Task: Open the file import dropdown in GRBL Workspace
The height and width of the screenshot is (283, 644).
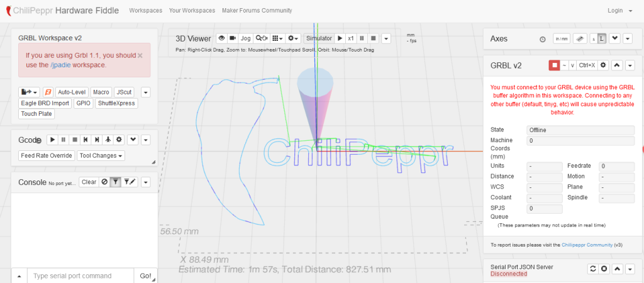Action: (x=30, y=92)
